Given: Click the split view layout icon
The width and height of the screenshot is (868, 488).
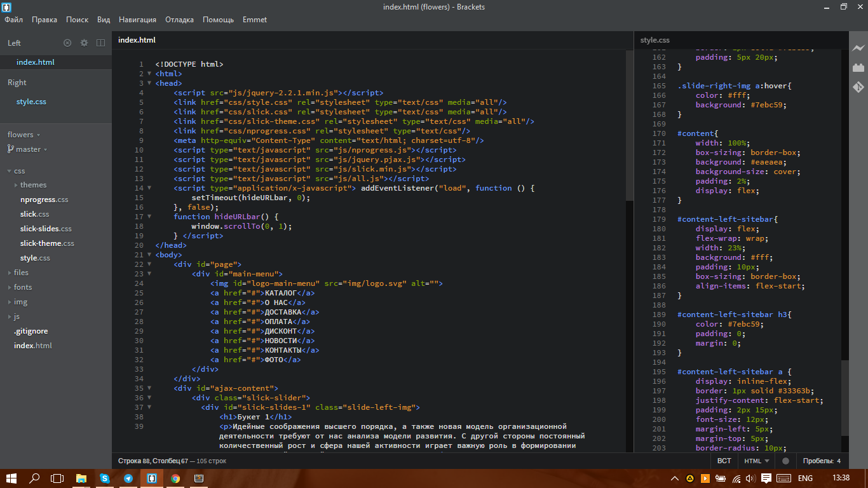Looking at the screenshot, I should (x=100, y=43).
